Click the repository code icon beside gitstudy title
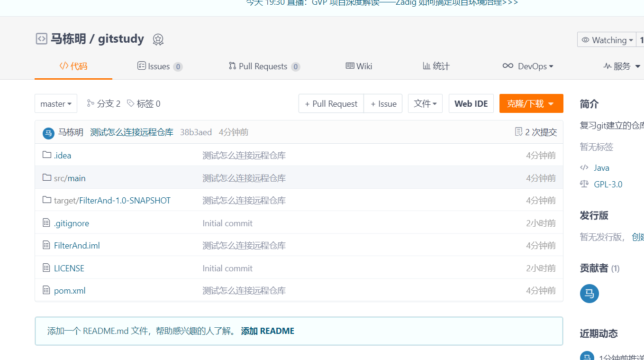 click(41, 39)
